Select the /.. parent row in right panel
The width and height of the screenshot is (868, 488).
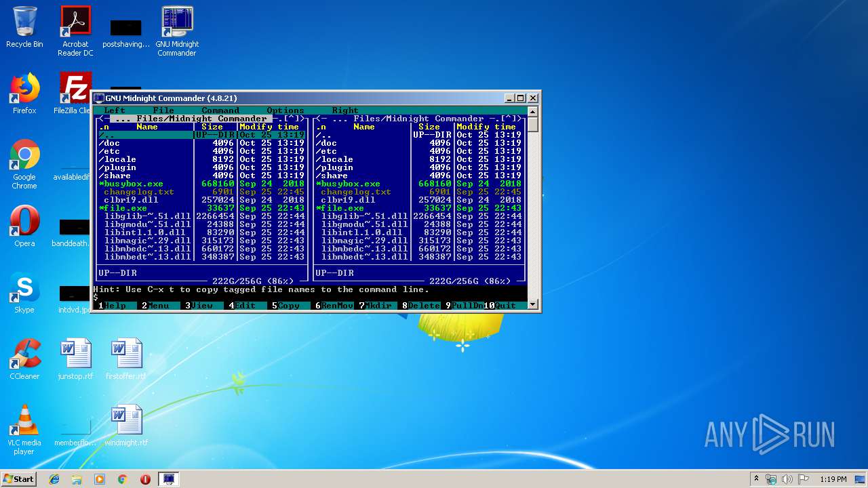[419, 135]
